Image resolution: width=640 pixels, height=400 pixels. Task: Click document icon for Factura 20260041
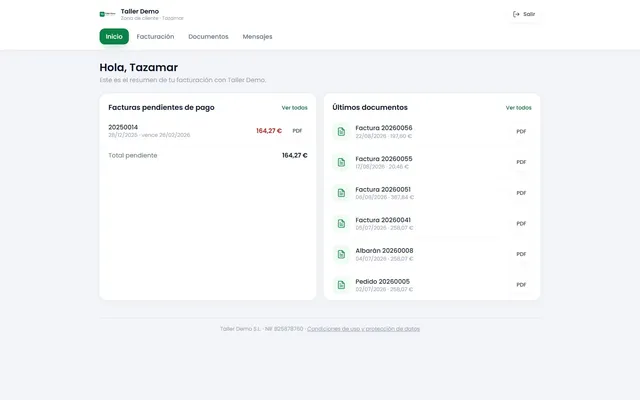tap(341, 223)
